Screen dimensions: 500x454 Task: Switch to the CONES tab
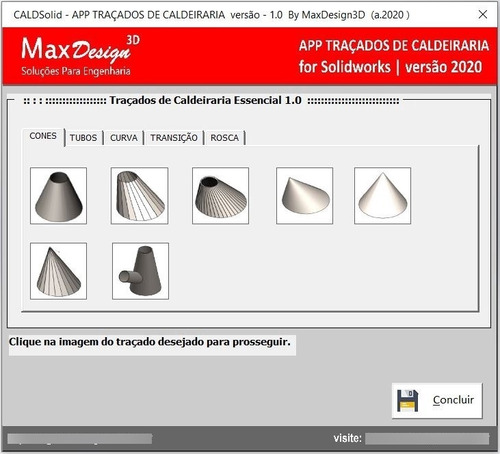pos(43,136)
